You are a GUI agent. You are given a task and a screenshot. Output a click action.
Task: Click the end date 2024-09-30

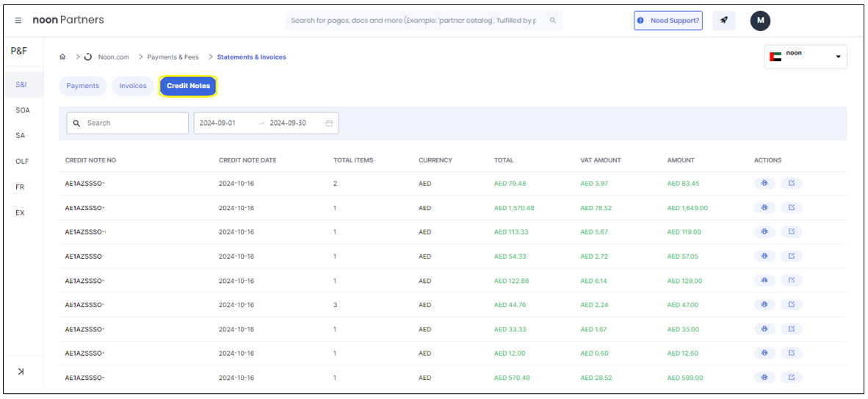click(x=288, y=123)
